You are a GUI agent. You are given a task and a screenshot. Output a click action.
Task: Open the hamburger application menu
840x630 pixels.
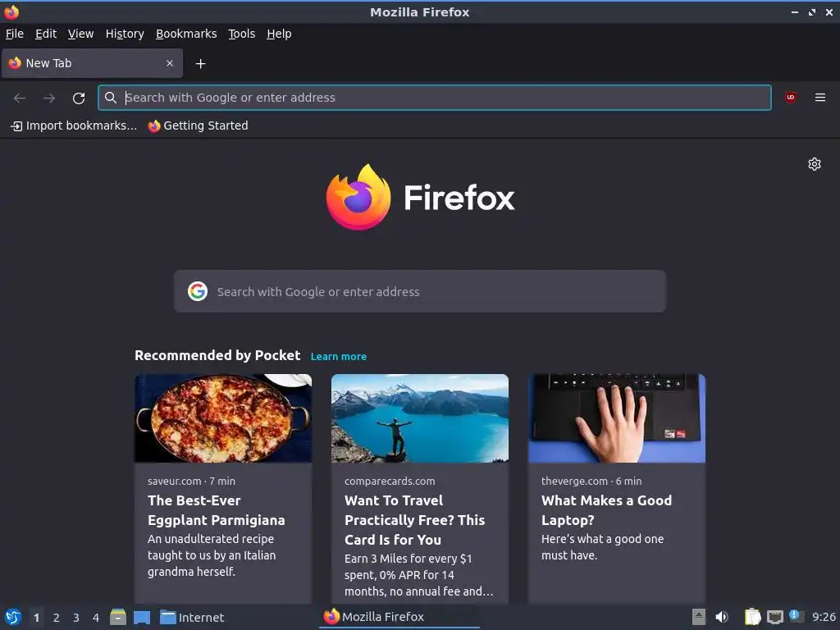[x=820, y=98]
